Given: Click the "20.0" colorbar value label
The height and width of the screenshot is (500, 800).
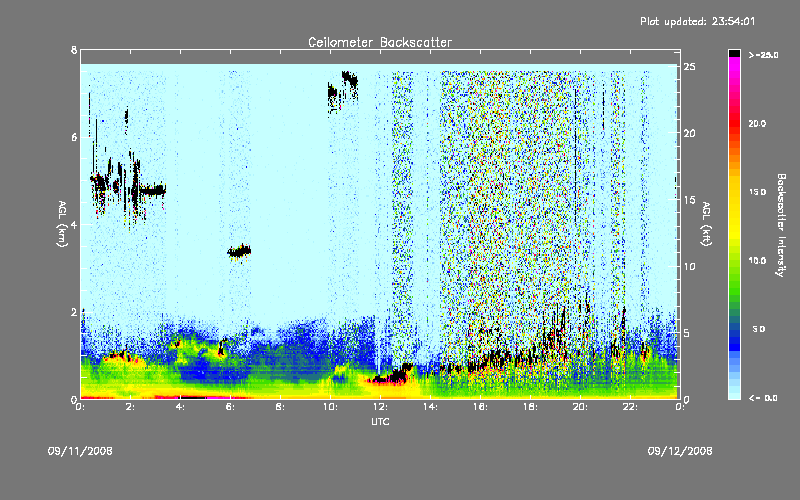Looking at the screenshot, I should click(757, 123).
